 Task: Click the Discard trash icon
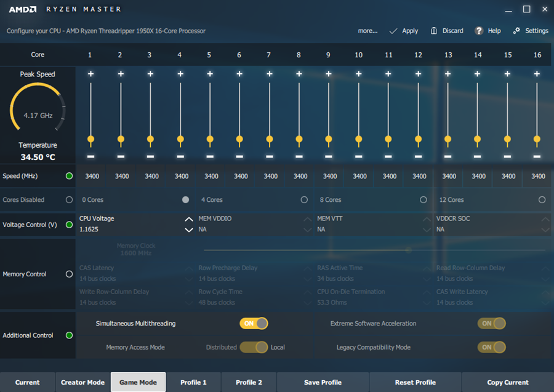pos(434,31)
